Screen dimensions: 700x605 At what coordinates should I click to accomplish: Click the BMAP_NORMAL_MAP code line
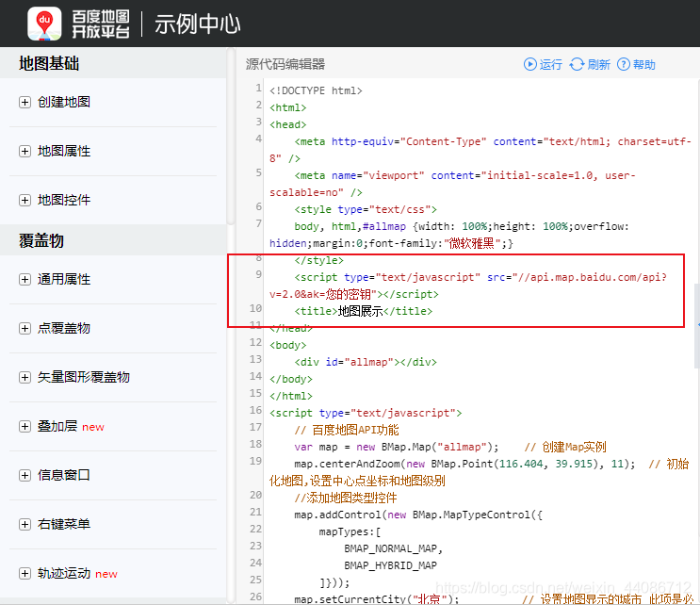click(x=393, y=548)
